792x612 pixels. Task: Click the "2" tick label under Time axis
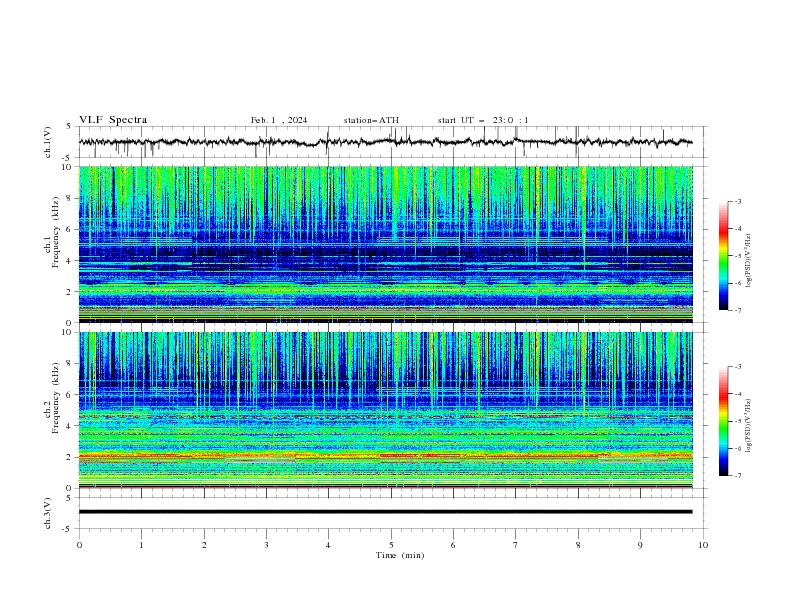point(204,545)
